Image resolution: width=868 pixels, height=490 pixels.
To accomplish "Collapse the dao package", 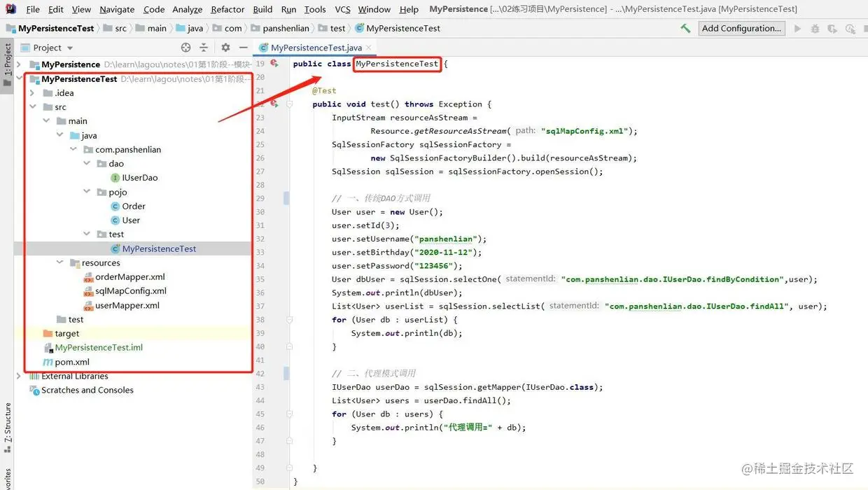I will click(x=87, y=163).
